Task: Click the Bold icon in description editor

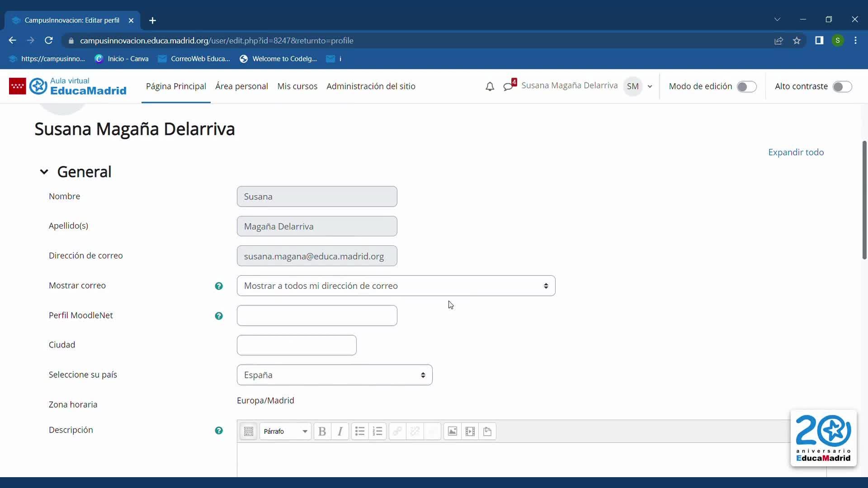Action: (322, 432)
